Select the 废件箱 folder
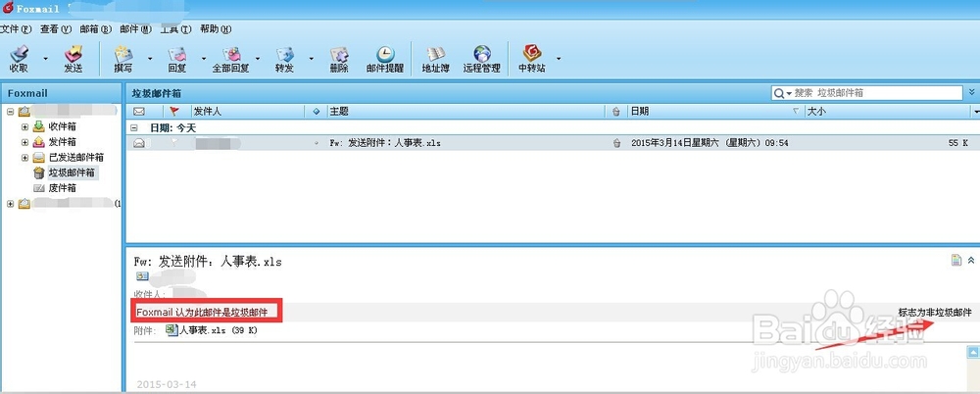 [x=63, y=188]
